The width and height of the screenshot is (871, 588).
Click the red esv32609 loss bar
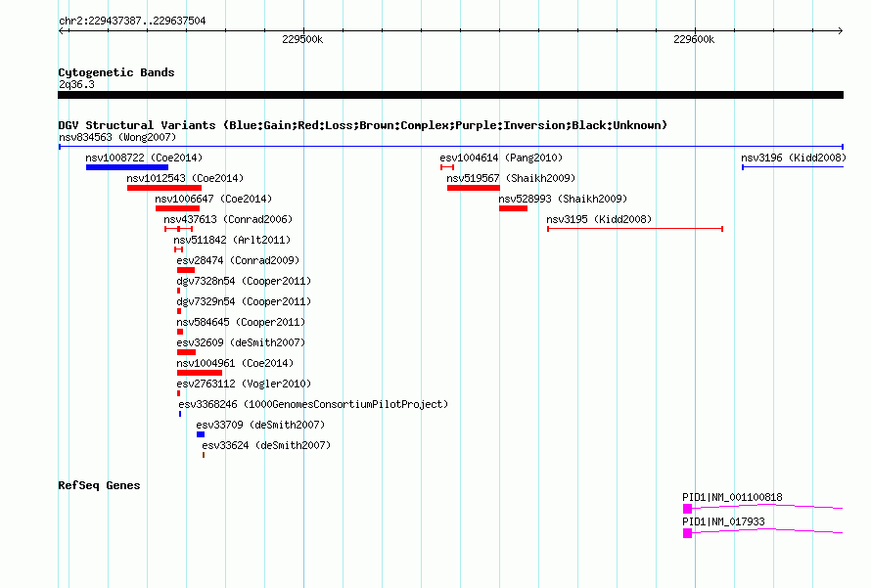click(x=186, y=352)
